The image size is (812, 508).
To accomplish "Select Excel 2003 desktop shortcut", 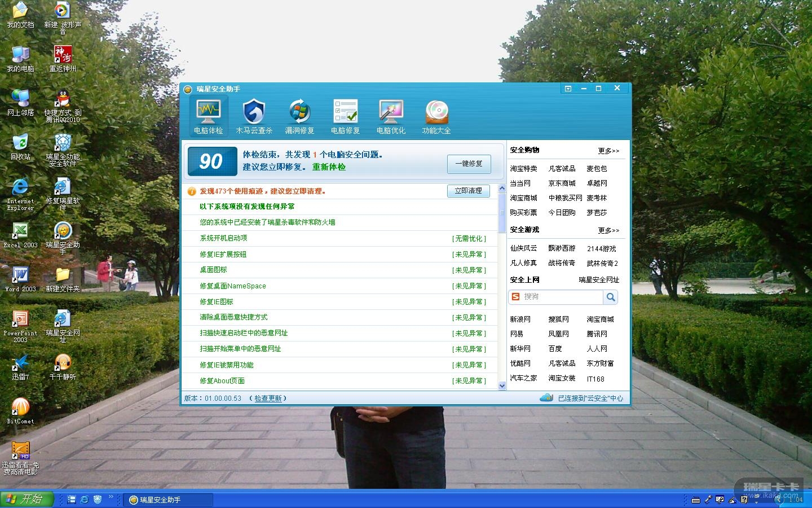I will tap(20, 235).
